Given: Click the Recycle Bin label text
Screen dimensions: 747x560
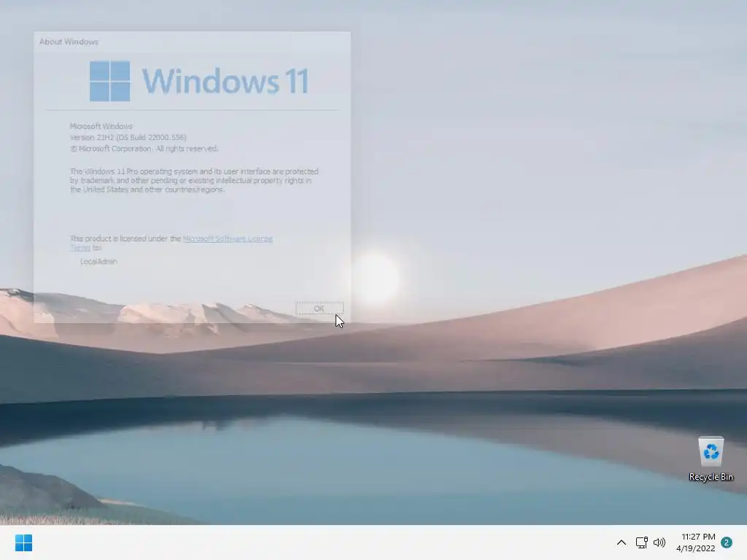Looking at the screenshot, I should [x=711, y=477].
